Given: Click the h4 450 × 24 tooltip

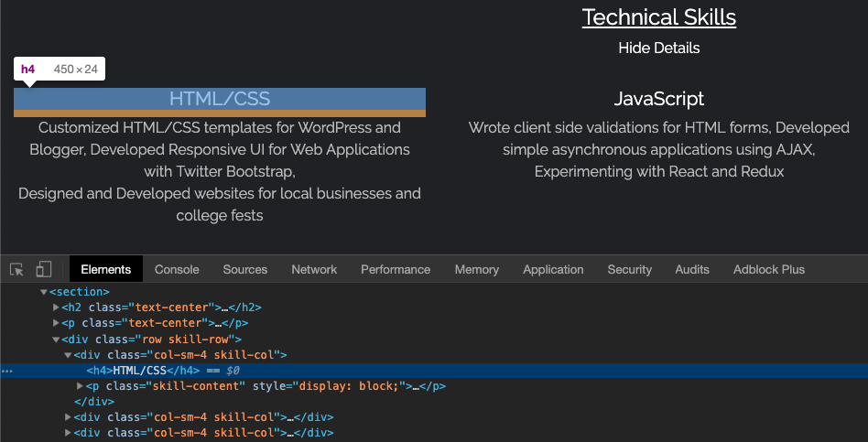Looking at the screenshot, I should (60, 70).
